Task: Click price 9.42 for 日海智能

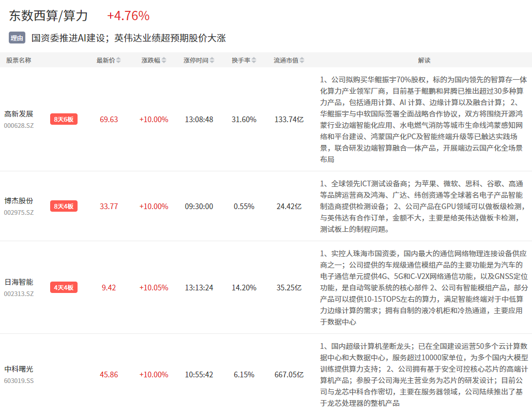Action: 109,288
